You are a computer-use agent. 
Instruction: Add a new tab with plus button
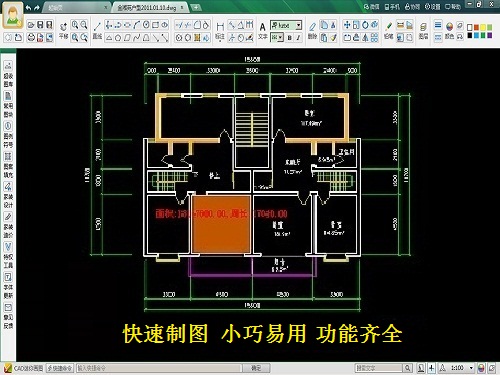tap(196, 7)
